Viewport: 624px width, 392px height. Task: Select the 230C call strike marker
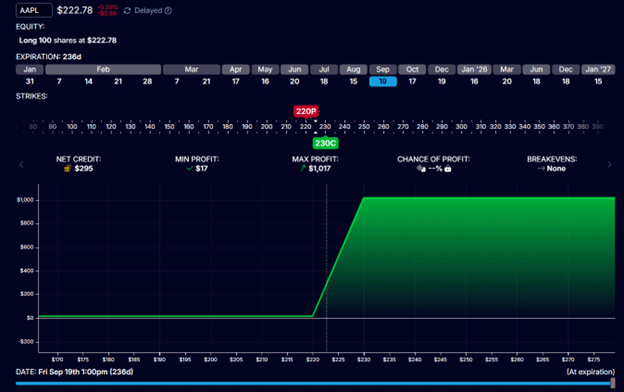[325, 143]
